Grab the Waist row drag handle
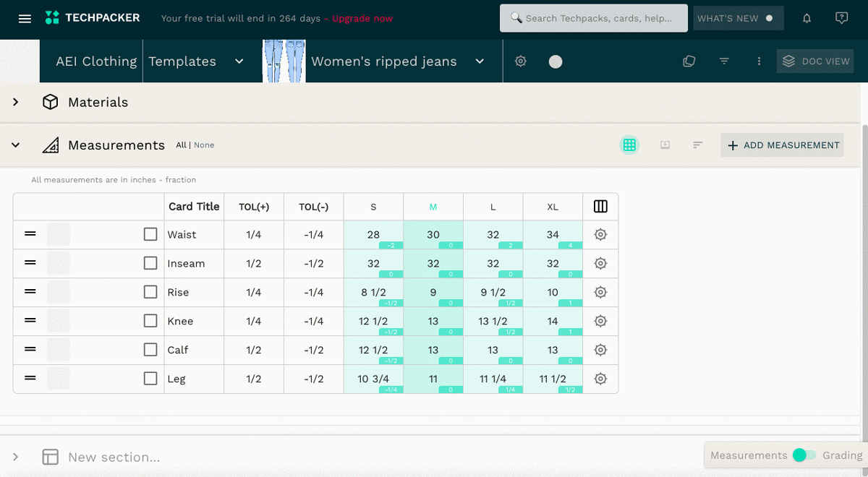The image size is (868, 477). [30, 234]
